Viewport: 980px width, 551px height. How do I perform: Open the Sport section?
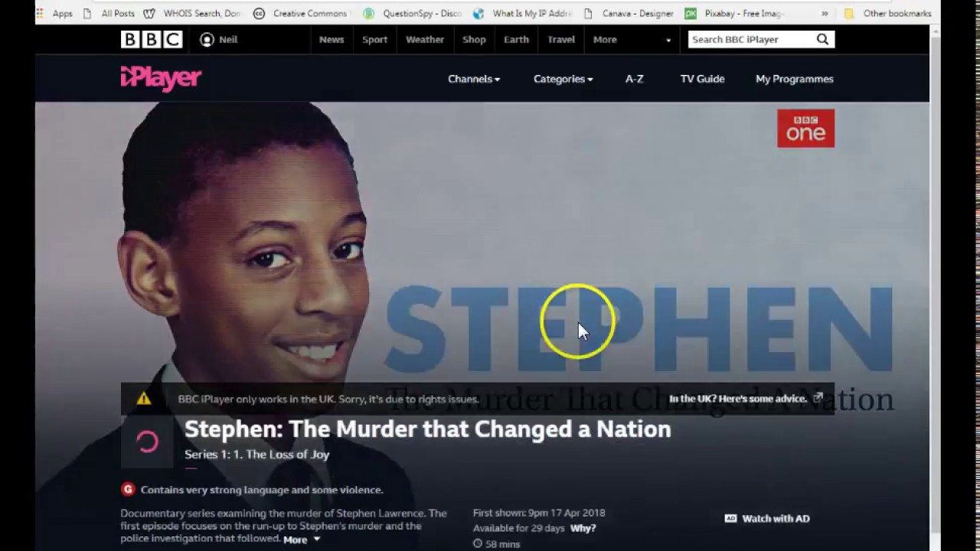(374, 39)
